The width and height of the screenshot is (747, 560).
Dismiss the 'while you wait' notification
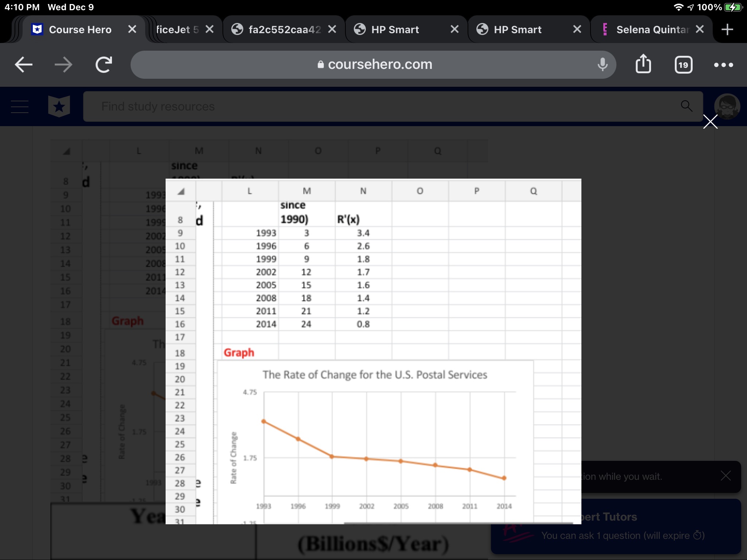click(725, 476)
